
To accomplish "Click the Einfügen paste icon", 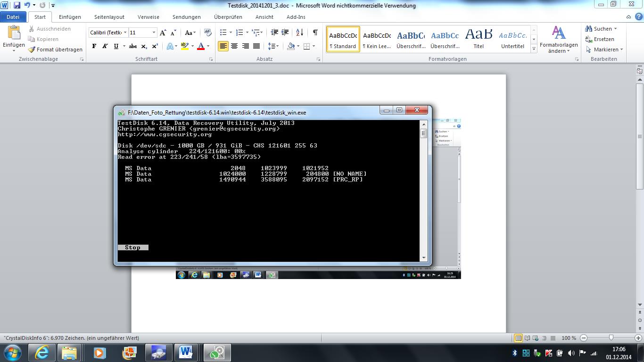I will (14, 33).
